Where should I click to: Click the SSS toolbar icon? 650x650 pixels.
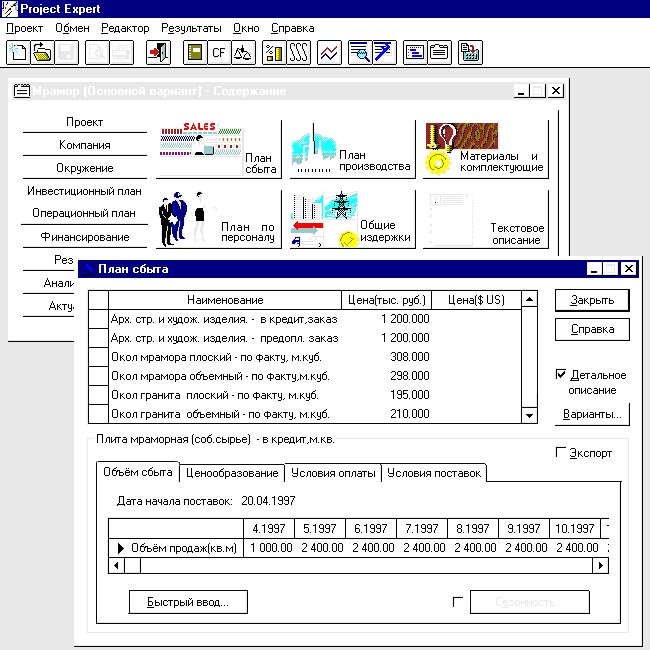tap(298, 52)
